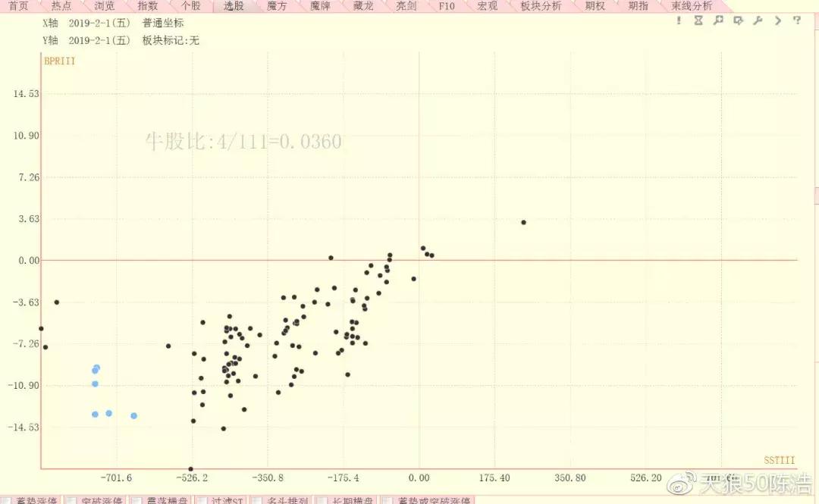The height and width of the screenshot is (504, 819).
Task: Click the X轴 date 2019-2-1(五)
Action: click(100, 23)
